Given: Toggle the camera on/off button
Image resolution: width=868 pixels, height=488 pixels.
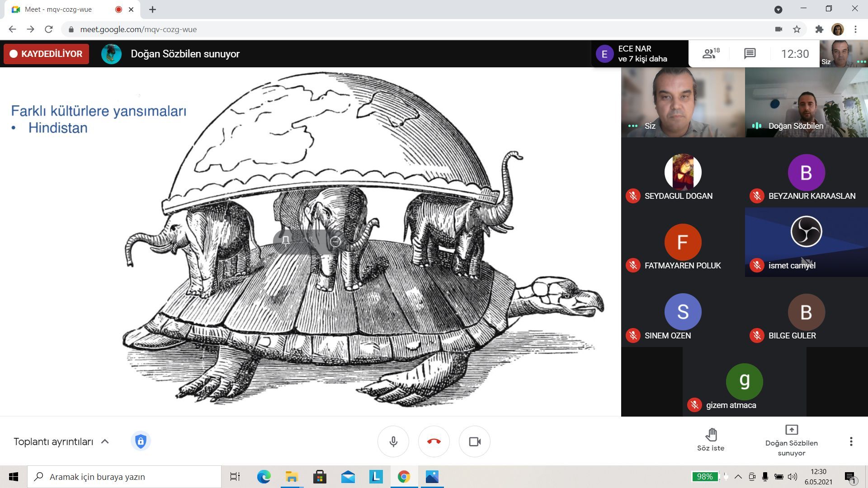Looking at the screenshot, I should pos(474,441).
